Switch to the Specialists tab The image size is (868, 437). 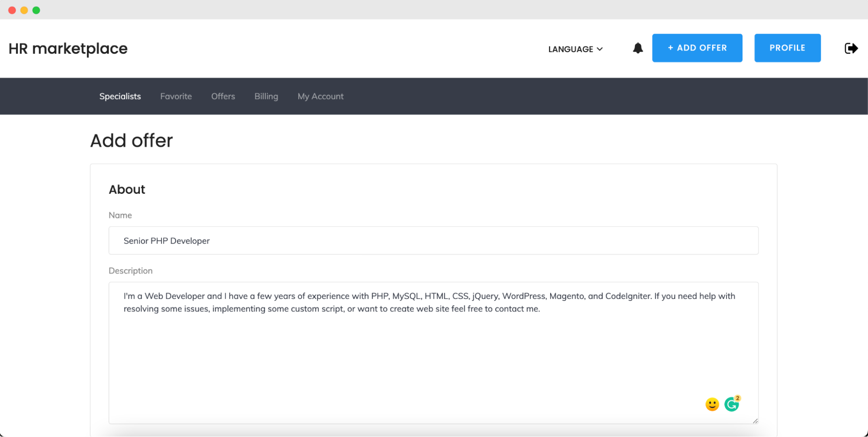coord(120,96)
